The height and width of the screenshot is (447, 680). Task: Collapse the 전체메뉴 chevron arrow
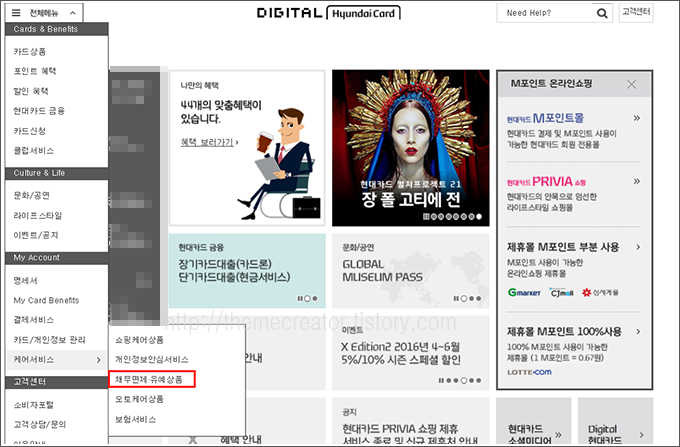73,13
